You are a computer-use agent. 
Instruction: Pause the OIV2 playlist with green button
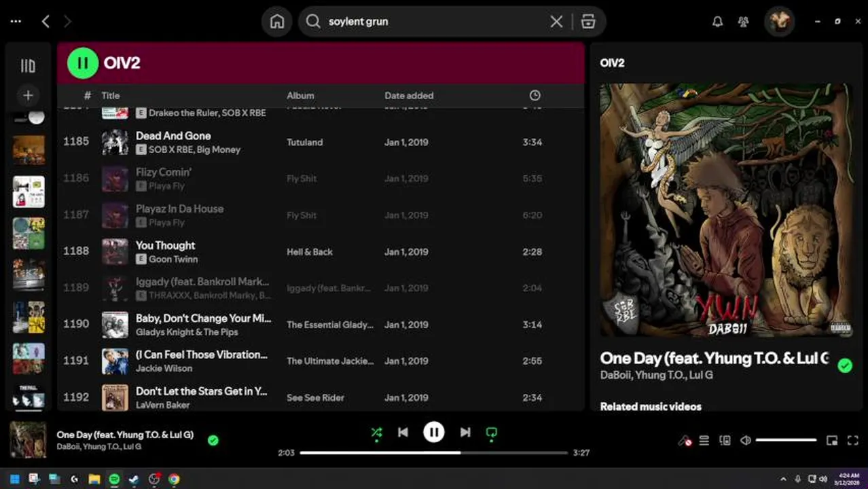pyautogui.click(x=82, y=63)
